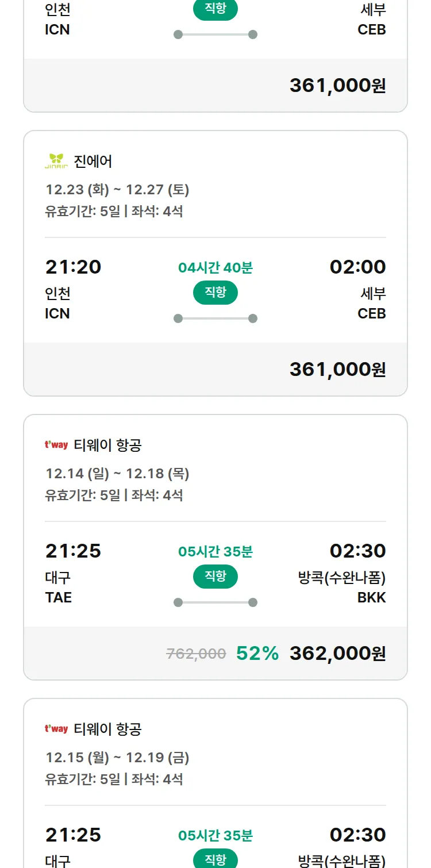This screenshot has height=868, width=431.
Task: Tap the 직항 badge on the 12.15 T'way flight
Action: [x=215, y=859]
